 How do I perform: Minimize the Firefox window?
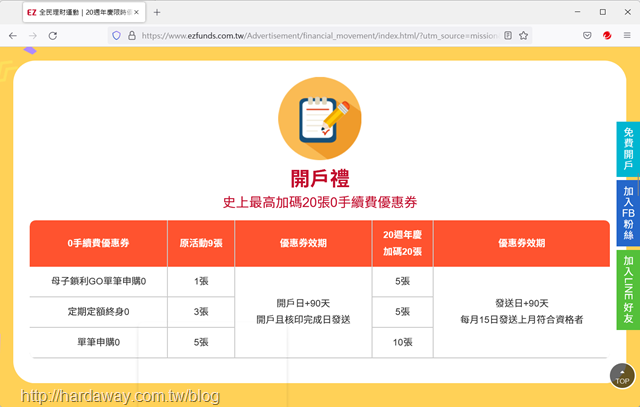click(577, 12)
